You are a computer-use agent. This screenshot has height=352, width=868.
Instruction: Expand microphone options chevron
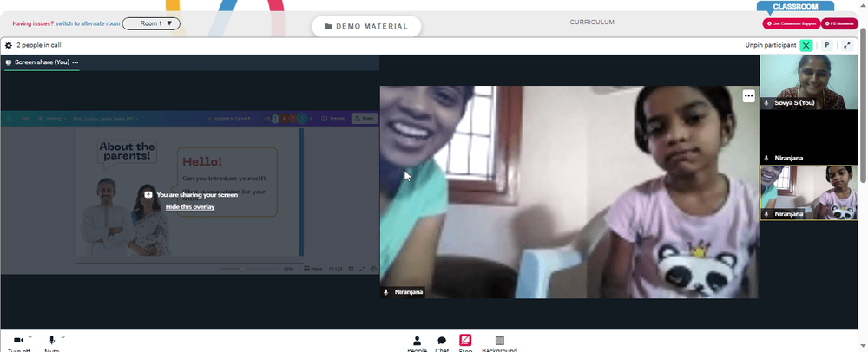coord(63,336)
